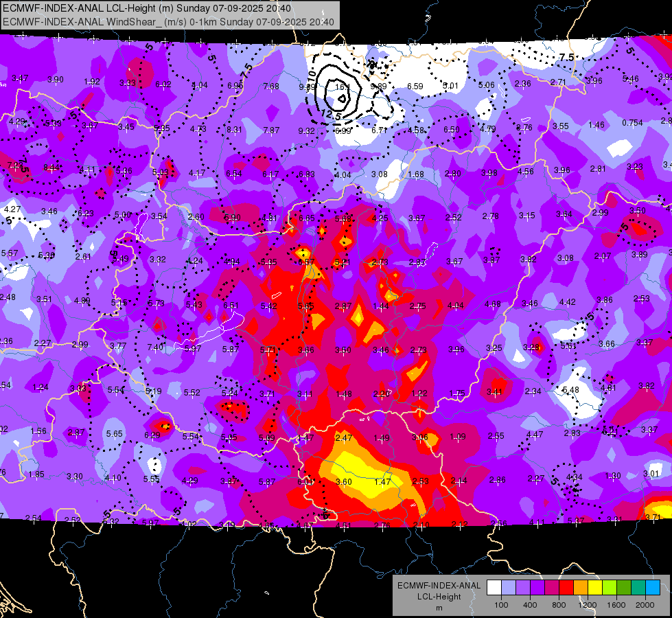Click the grid value 8.31
Image resolution: width=672 pixels, height=618 pixels.
[235, 130]
